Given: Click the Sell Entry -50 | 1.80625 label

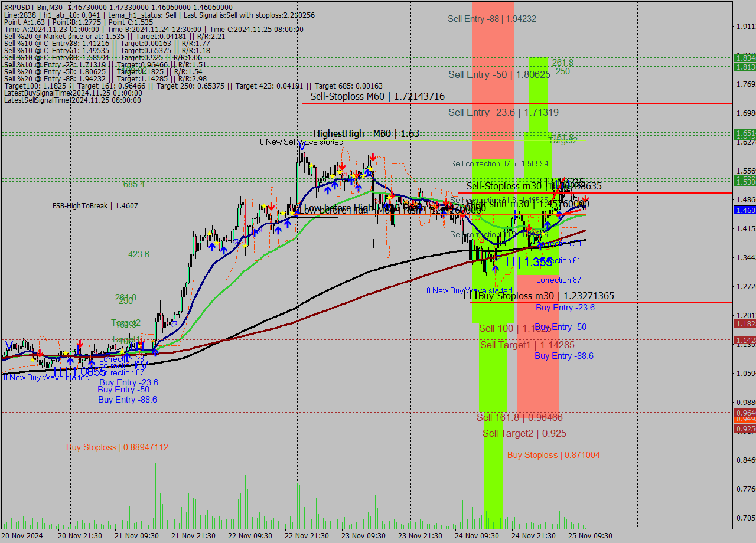Looking at the screenshot, I should pos(499,75).
